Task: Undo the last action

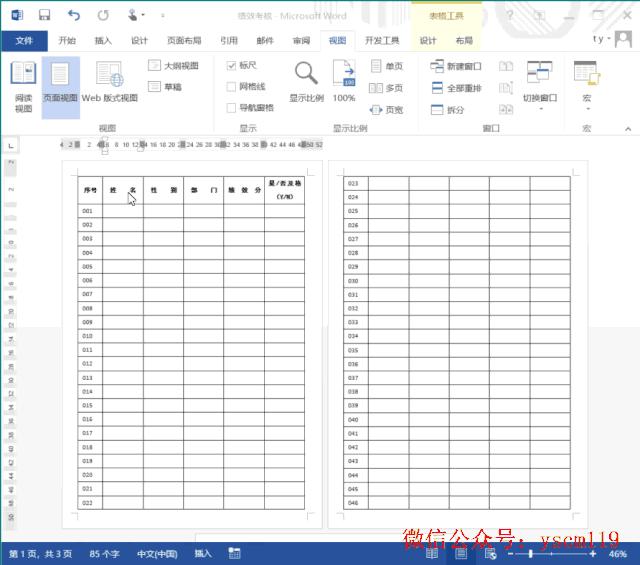Action: (73, 16)
